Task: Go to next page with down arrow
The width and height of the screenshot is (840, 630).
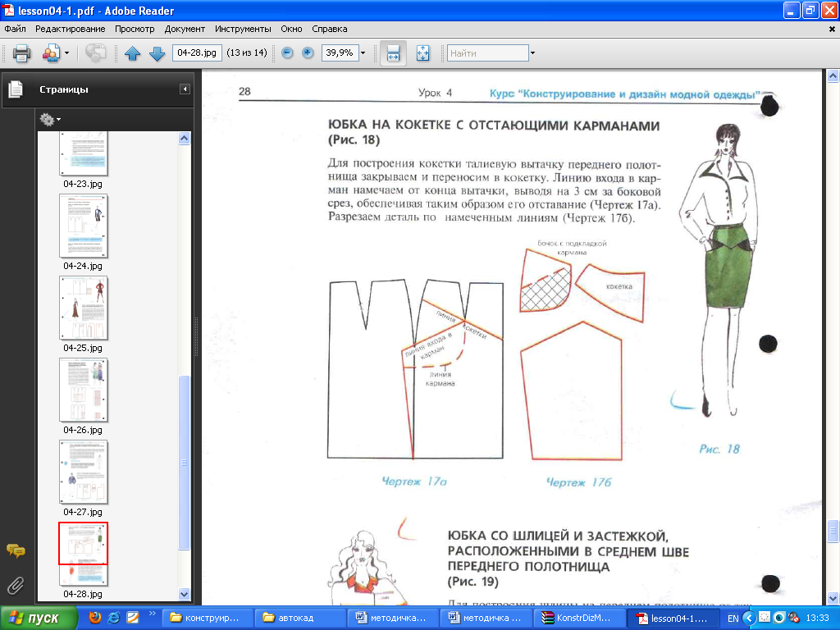Action: pos(157,53)
